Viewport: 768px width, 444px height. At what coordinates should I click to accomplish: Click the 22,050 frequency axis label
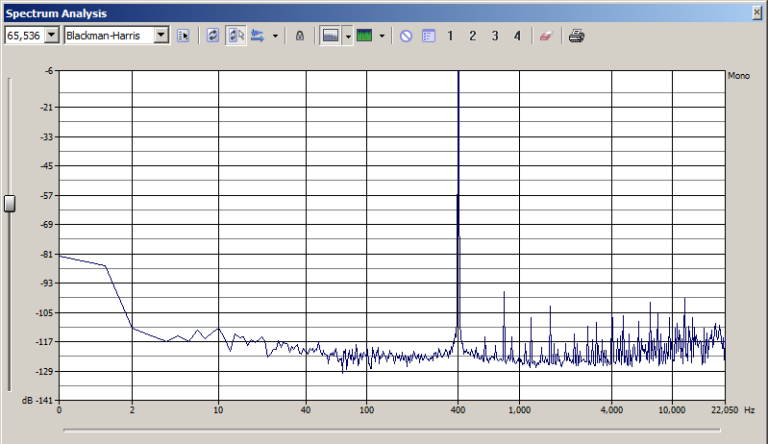point(724,410)
